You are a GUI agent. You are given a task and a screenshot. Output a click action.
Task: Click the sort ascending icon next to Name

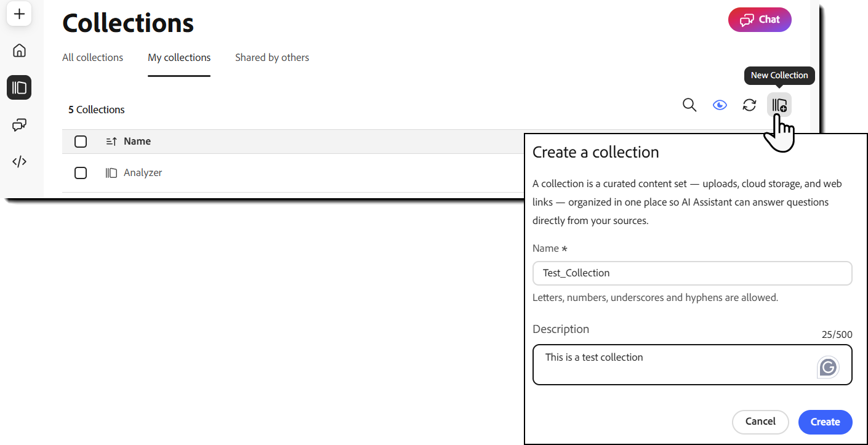[x=111, y=142]
